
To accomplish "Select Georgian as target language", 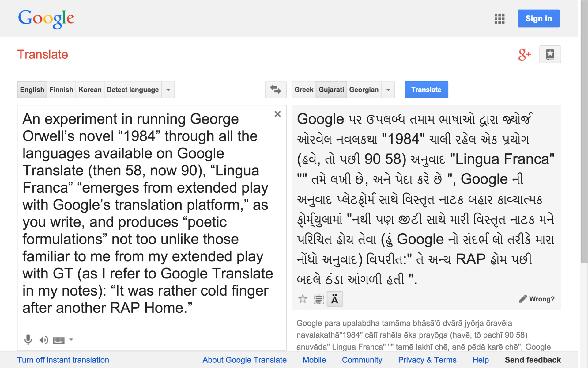I will tap(364, 90).
